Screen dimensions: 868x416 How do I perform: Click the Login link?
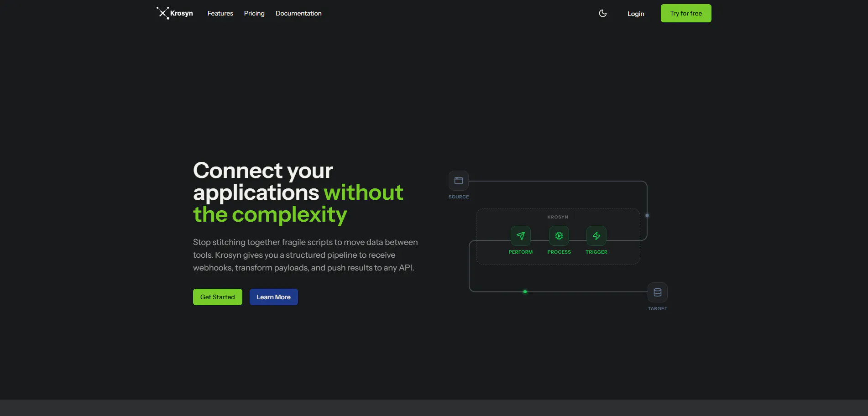point(636,14)
